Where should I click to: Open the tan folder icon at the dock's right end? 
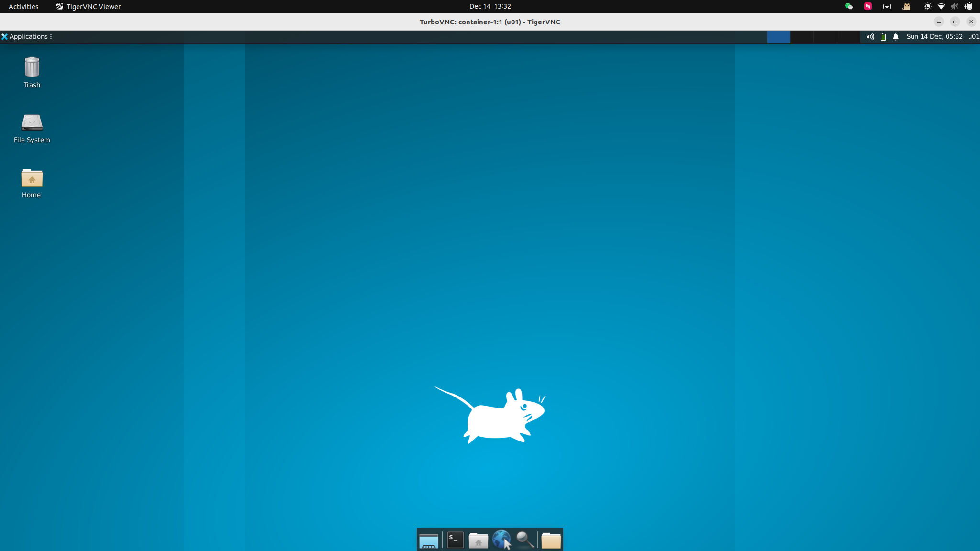551,540
